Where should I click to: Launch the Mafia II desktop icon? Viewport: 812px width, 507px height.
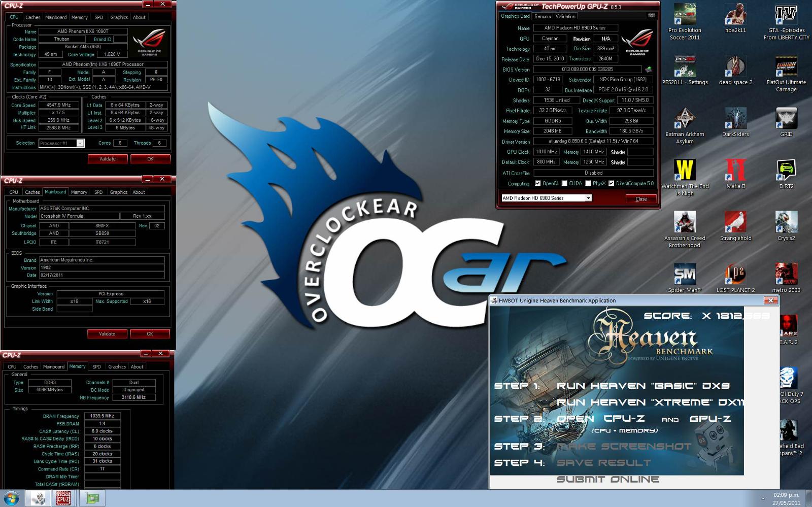(x=735, y=174)
